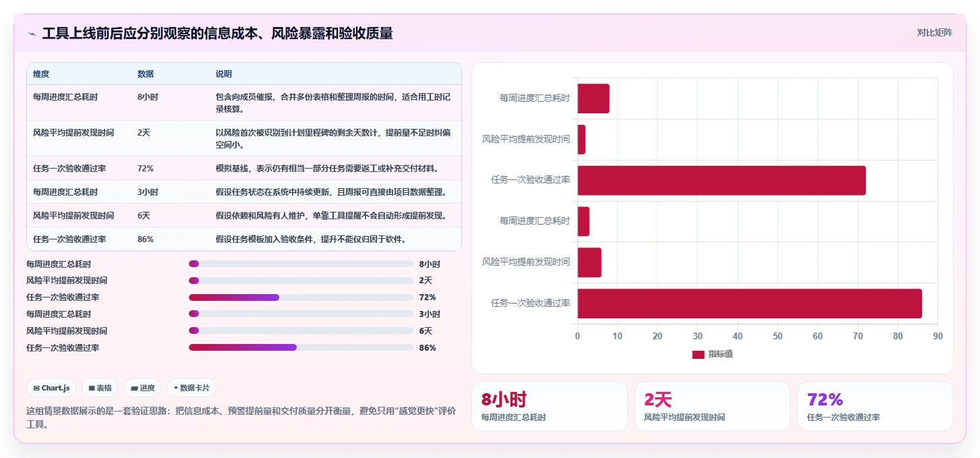
Task: Click the 数据 column header
Action: click(x=146, y=74)
